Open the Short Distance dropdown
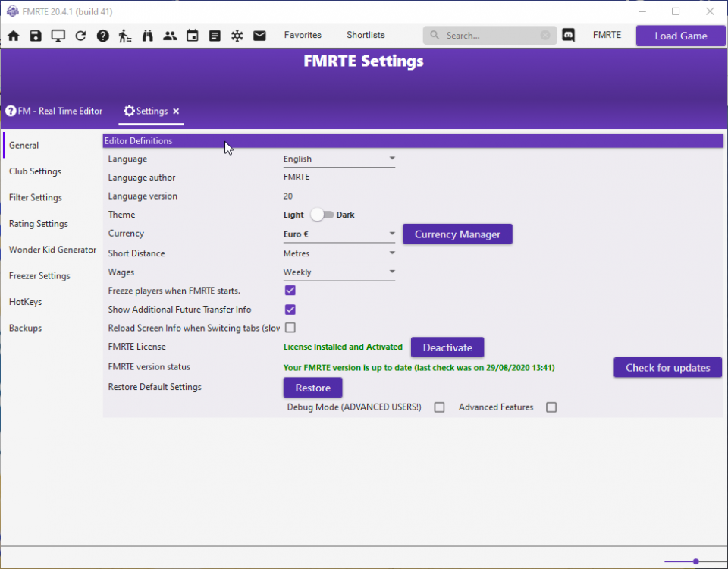 pyautogui.click(x=340, y=253)
